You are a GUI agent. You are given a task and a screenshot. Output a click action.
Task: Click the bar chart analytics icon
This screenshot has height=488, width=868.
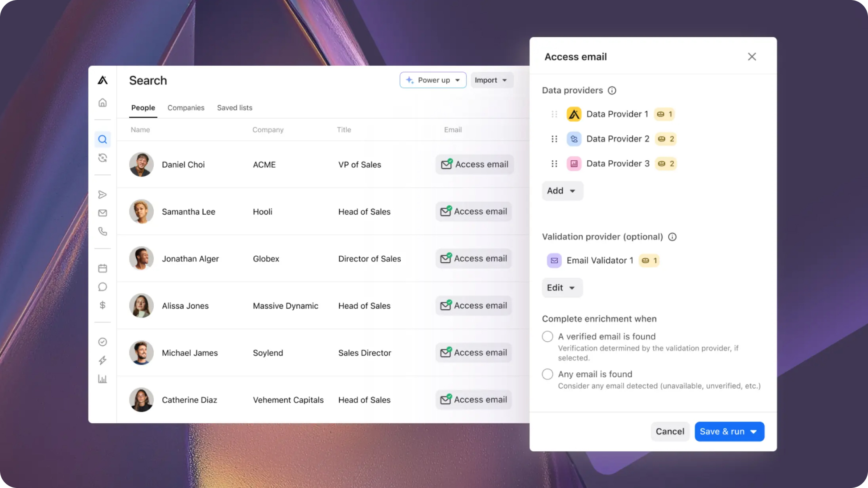pos(102,379)
